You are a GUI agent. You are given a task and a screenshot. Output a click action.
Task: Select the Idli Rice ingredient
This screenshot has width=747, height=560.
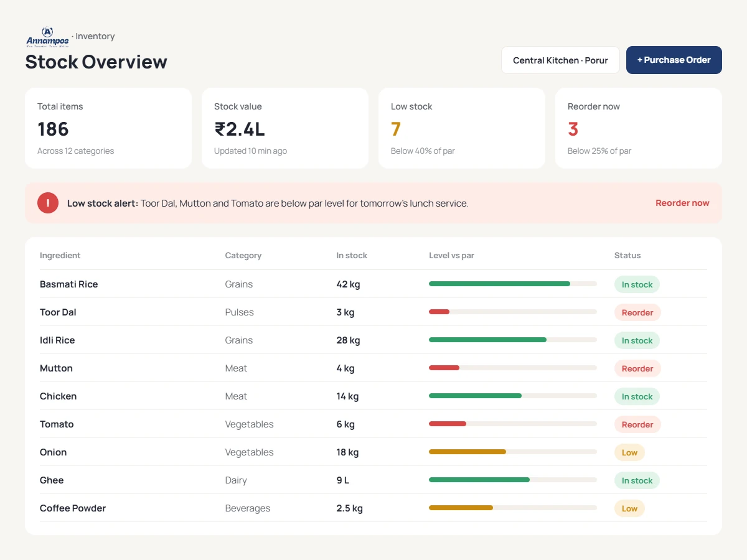(x=57, y=340)
